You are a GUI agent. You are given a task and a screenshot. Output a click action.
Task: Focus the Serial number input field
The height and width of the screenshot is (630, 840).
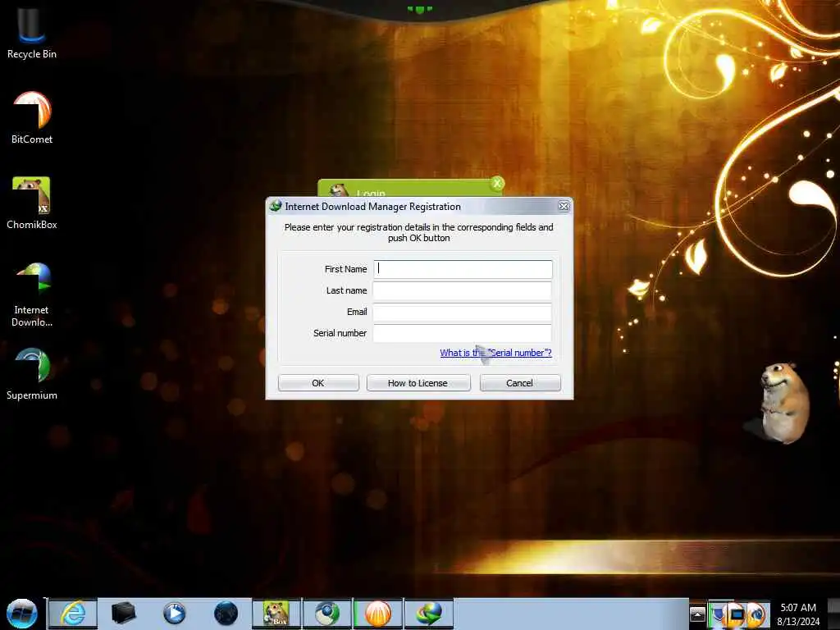click(463, 333)
